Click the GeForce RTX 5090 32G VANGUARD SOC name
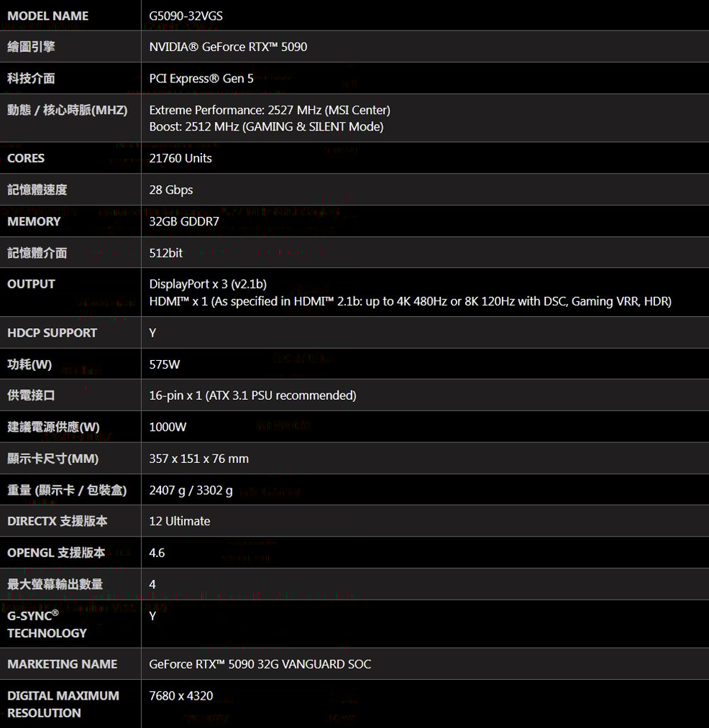Image resolution: width=709 pixels, height=728 pixels. [x=260, y=664]
